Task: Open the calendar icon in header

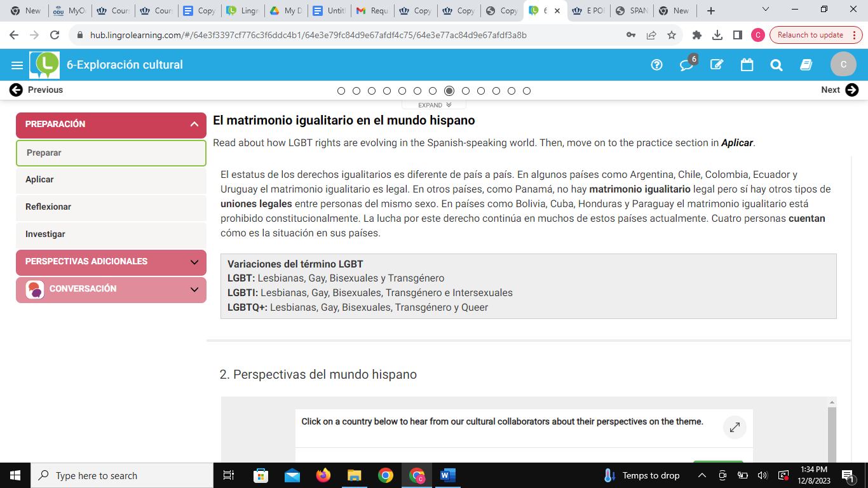Action: pyautogui.click(x=747, y=65)
